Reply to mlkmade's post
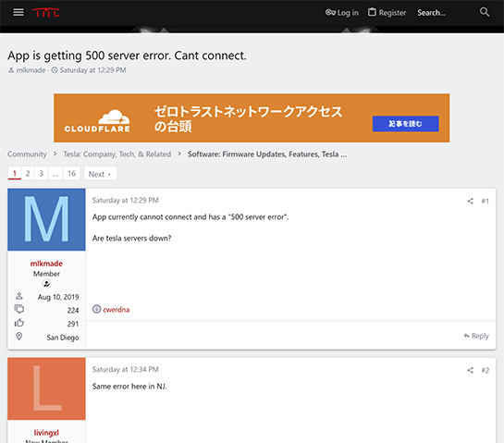Viewport: 504px width, 443px height. [x=476, y=336]
